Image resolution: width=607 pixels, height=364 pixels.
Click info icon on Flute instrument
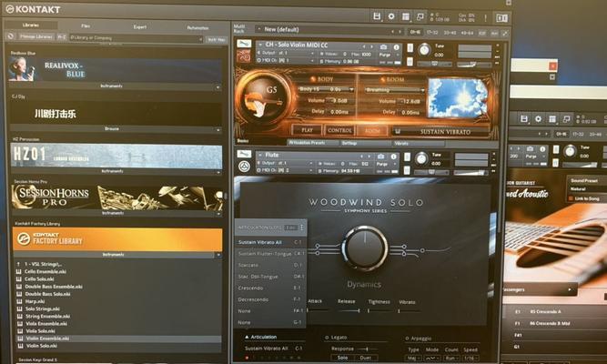[x=394, y=157]
